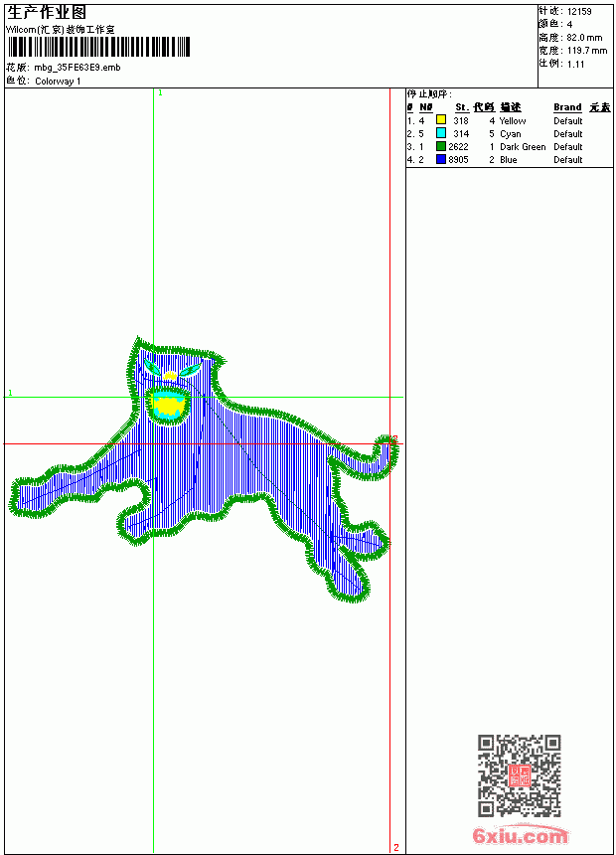616x855 pixels.
Task: Click the Brand column header
Action: pos(567,107)
